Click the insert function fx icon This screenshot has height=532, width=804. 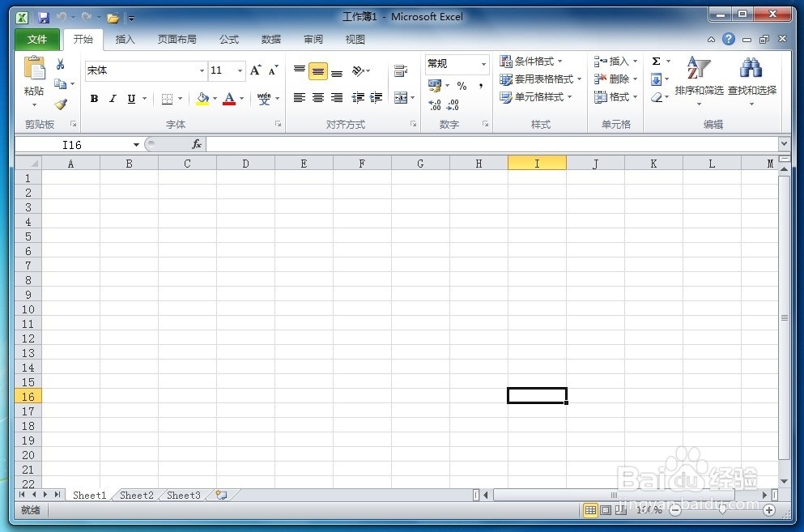point(197,145)
